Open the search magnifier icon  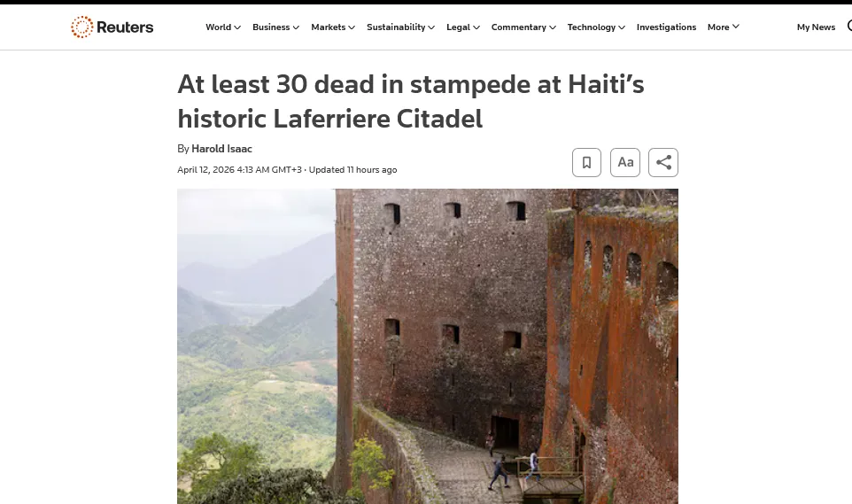[849, 26]
